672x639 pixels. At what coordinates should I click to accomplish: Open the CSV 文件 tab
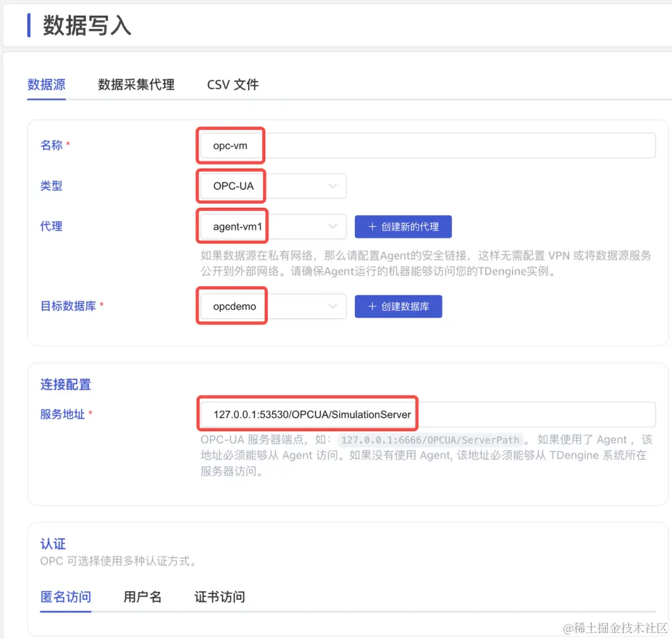click(232, 85)
